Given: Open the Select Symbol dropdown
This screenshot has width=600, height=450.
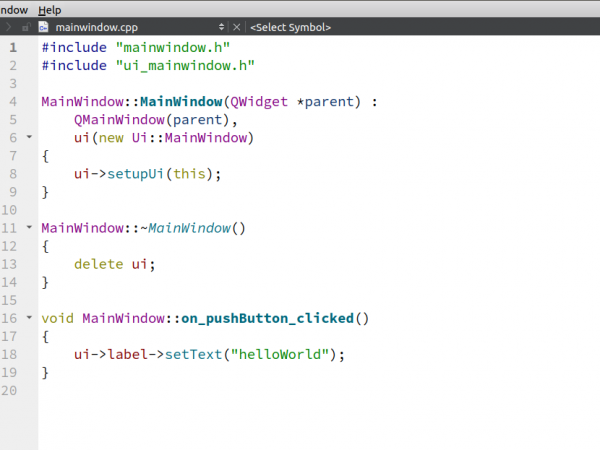Looking at the screenshot, I should pyautogui.click(x=291, y=27).
